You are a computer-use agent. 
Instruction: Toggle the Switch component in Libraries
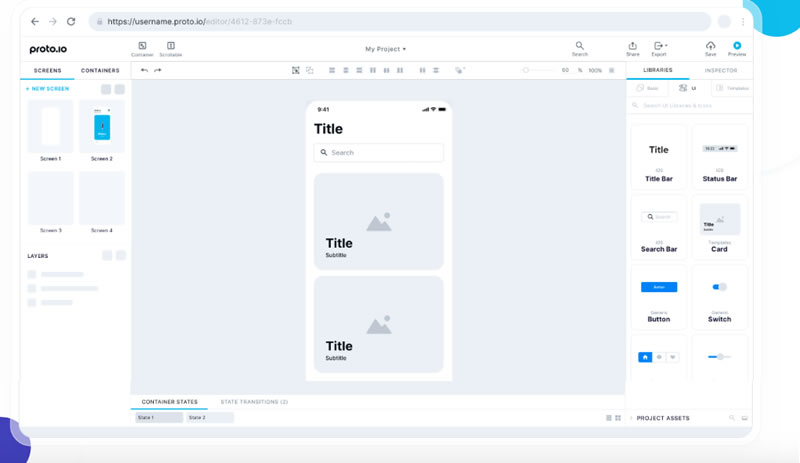[x=719, y=287]
